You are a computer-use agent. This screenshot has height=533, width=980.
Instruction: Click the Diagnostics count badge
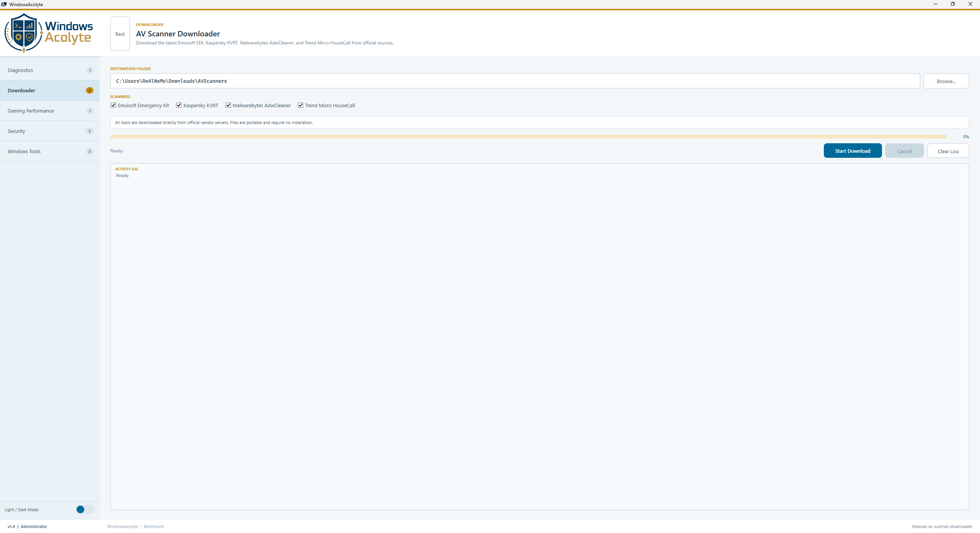tap(90, 70)
